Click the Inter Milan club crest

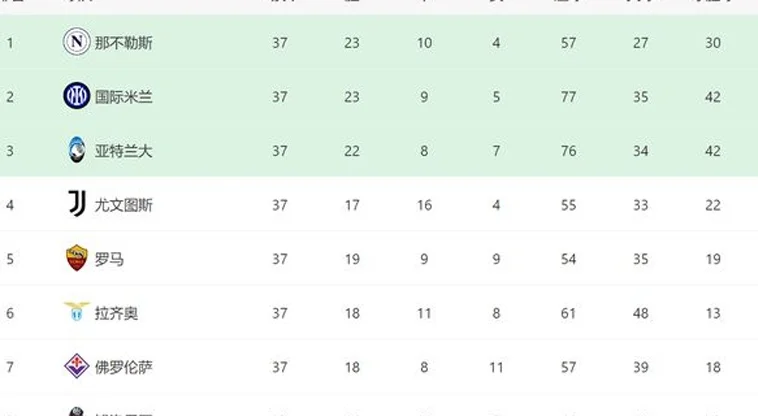[x=76, y=96]
